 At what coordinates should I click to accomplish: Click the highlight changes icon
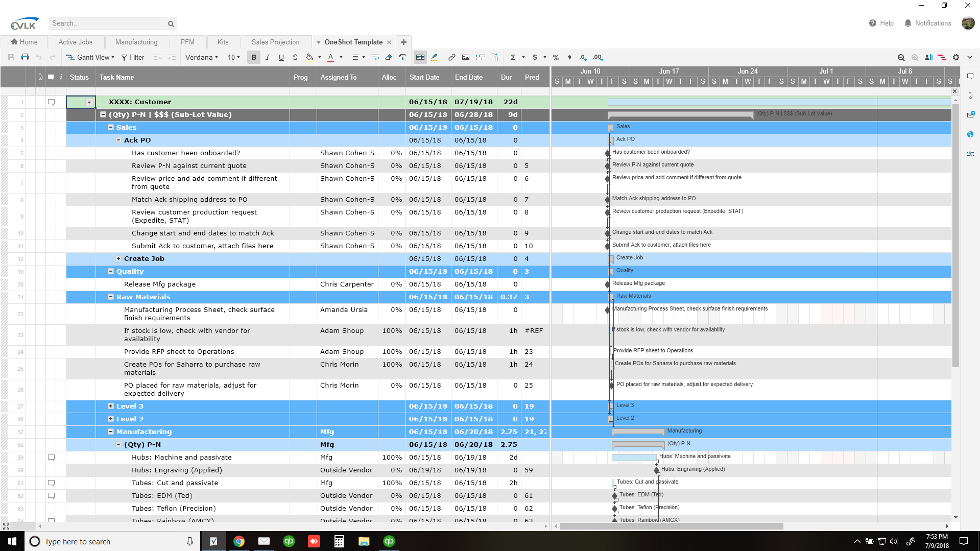pyautogui.click(x=434, y=57)
